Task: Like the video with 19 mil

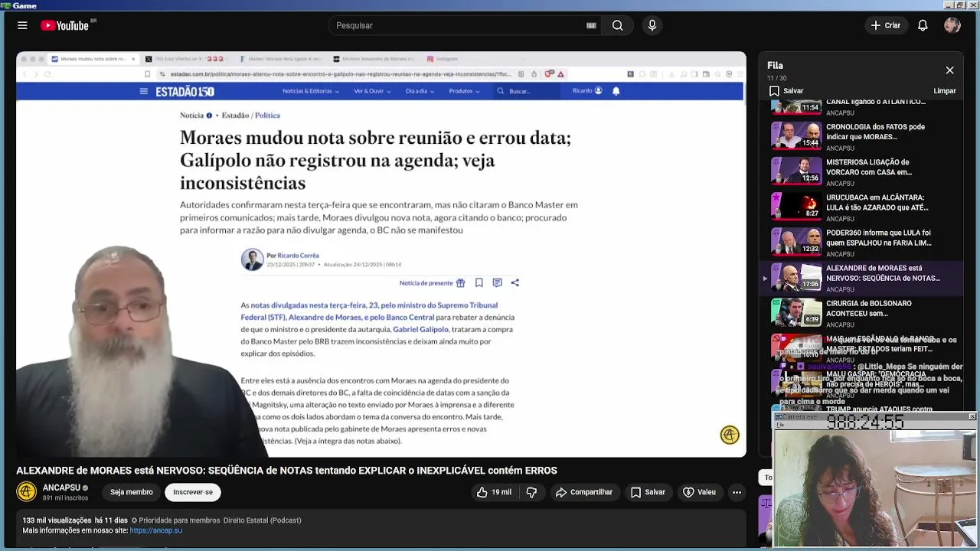Action: point(494,492)
